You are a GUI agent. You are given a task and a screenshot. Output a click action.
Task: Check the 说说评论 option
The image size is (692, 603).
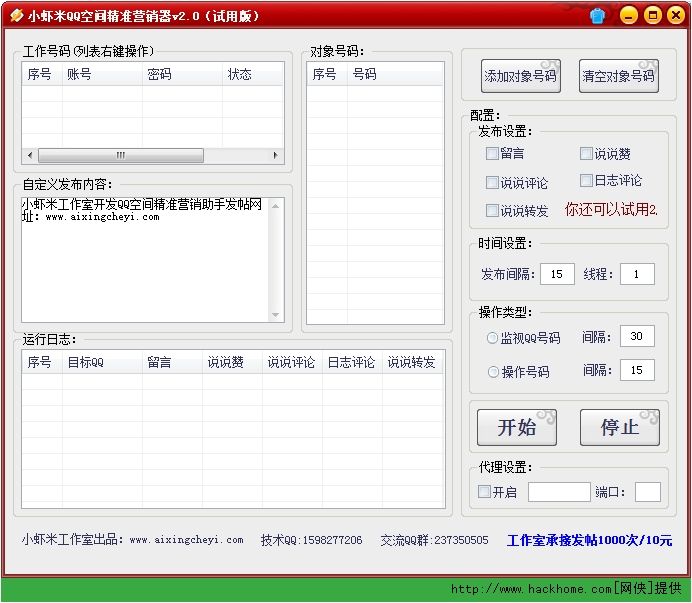pyautogui.click(x=492, y=182)
